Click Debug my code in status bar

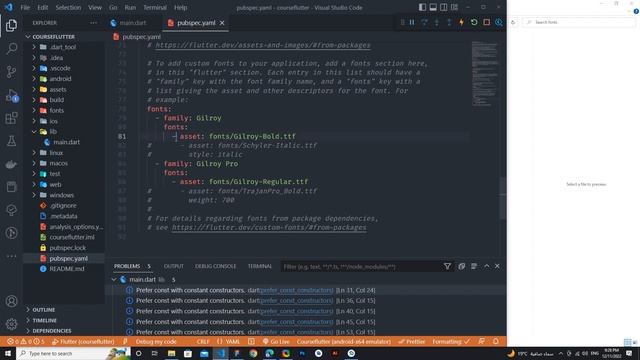(156, 341)
